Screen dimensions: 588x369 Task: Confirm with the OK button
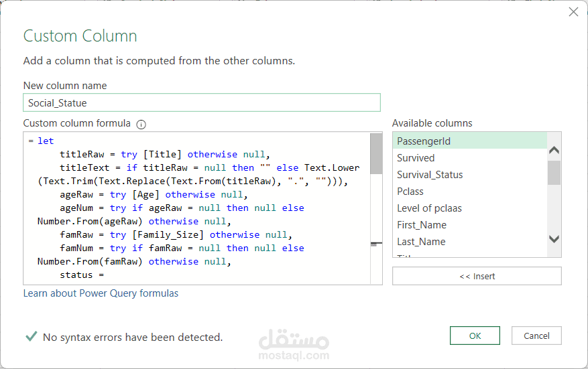[475, 336]
